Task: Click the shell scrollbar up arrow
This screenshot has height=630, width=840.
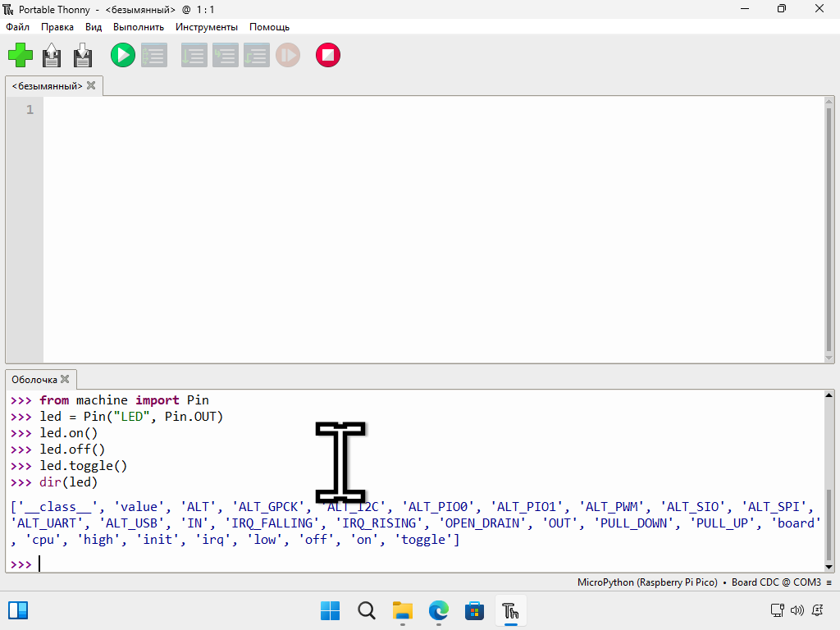Action: tap(829, 395)
